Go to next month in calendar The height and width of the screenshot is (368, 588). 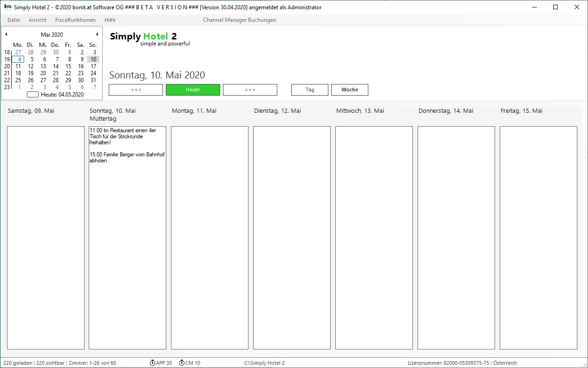tap(98, 34)
